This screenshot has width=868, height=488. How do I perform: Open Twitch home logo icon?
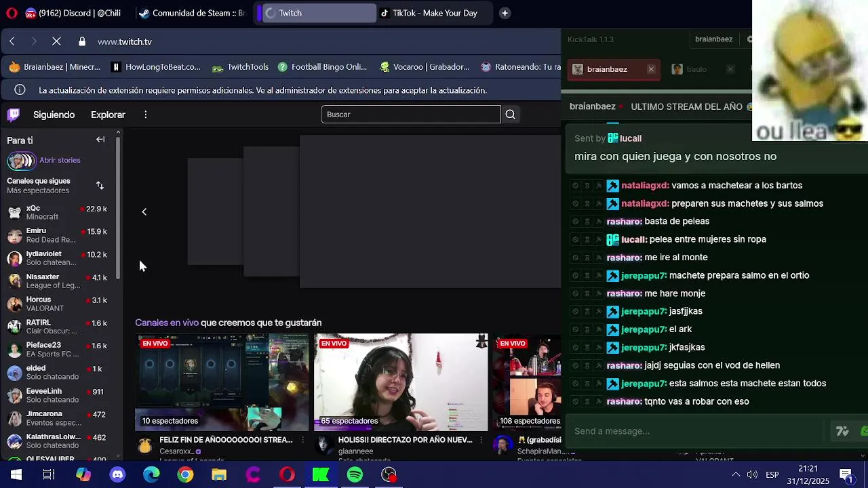click(13, 115)
